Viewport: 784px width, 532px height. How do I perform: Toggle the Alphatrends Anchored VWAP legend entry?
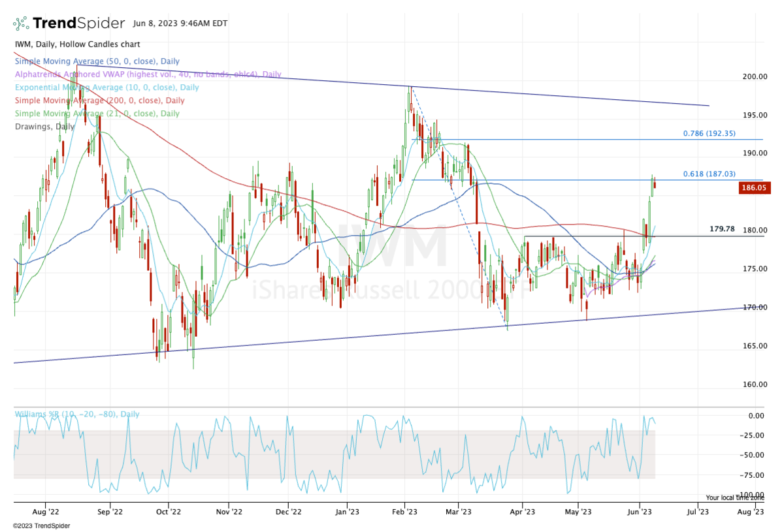point(148,74)
